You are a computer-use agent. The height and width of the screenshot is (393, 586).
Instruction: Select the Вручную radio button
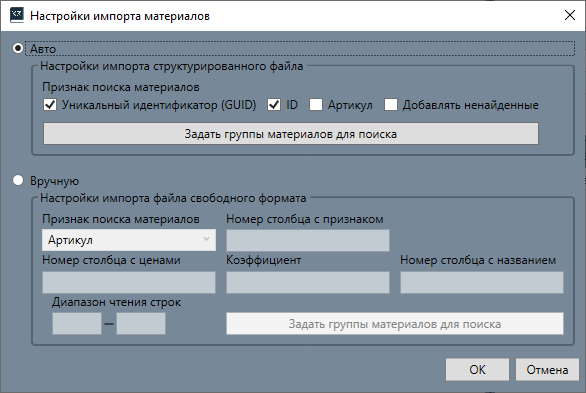tap(18, 180)
